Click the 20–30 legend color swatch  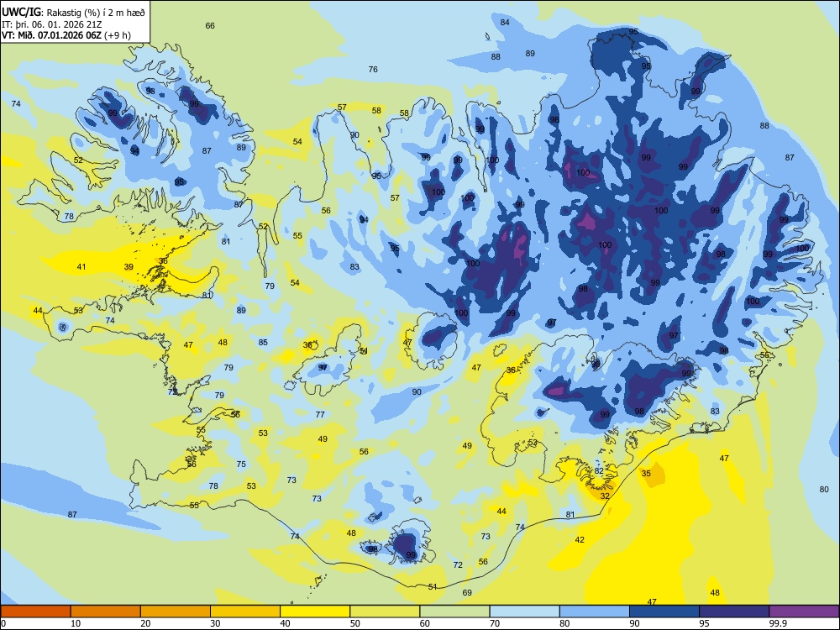(176, 612)
